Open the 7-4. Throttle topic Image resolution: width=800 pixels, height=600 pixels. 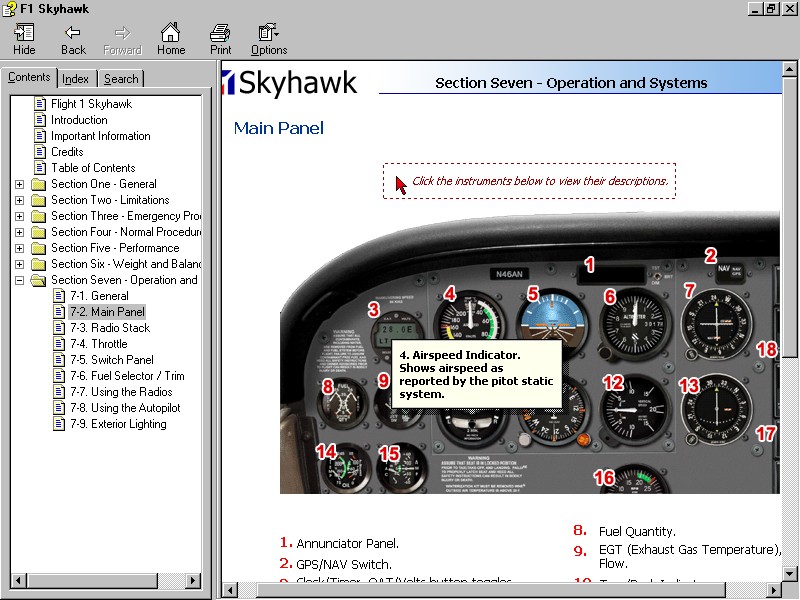click(98, 344)
